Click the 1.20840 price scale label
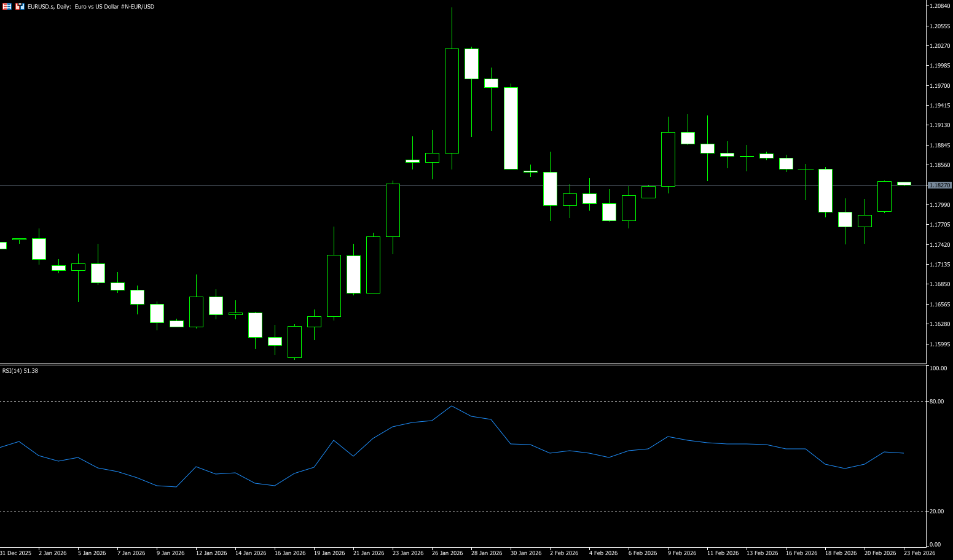 (940, 6)
